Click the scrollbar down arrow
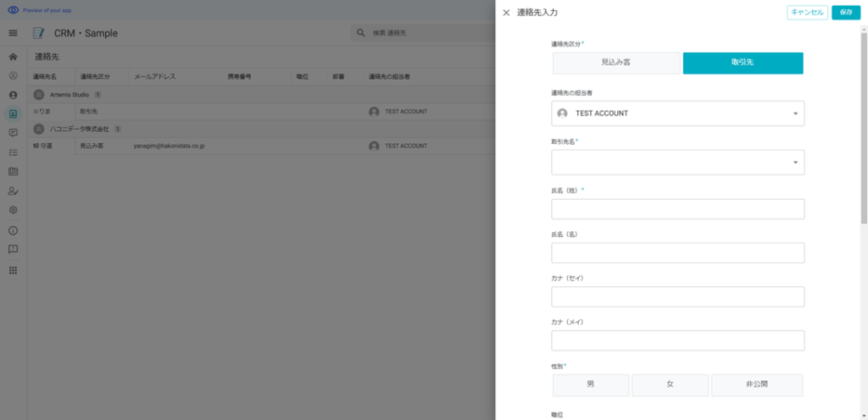Viewport: 868px width, 420px height. pyautogui.click(x=864, y=416)
